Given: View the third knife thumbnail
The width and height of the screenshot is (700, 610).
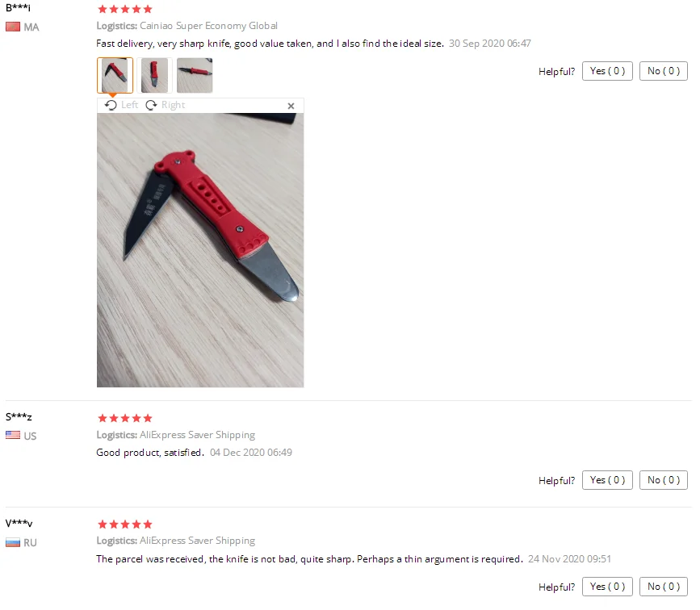Looking at the screenshot, I should coord(195,75).
